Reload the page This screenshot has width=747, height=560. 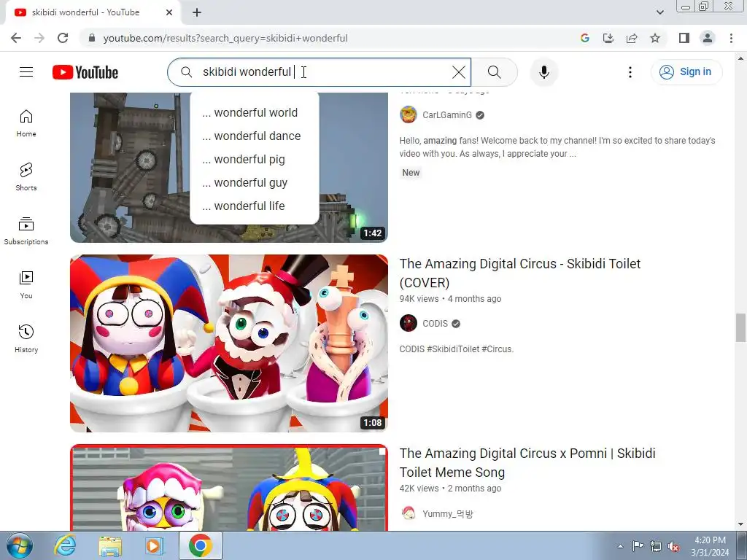[x=63, y=38]
